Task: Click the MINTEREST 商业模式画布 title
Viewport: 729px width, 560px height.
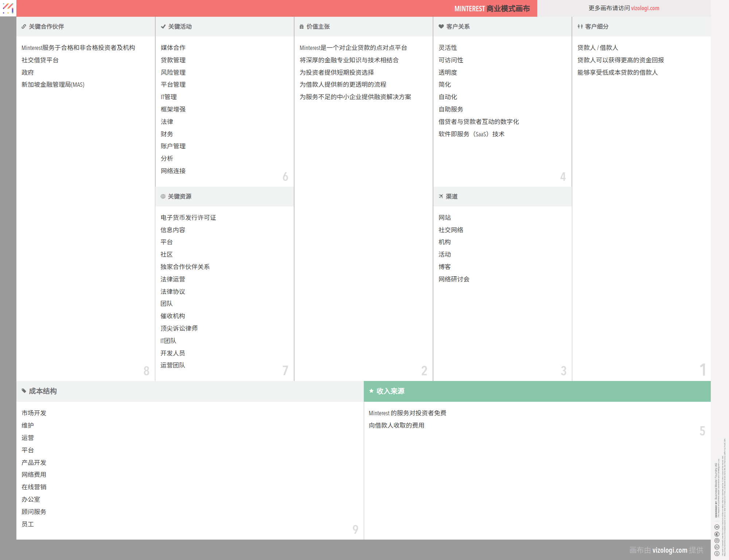Action: (x=492, y=8)
